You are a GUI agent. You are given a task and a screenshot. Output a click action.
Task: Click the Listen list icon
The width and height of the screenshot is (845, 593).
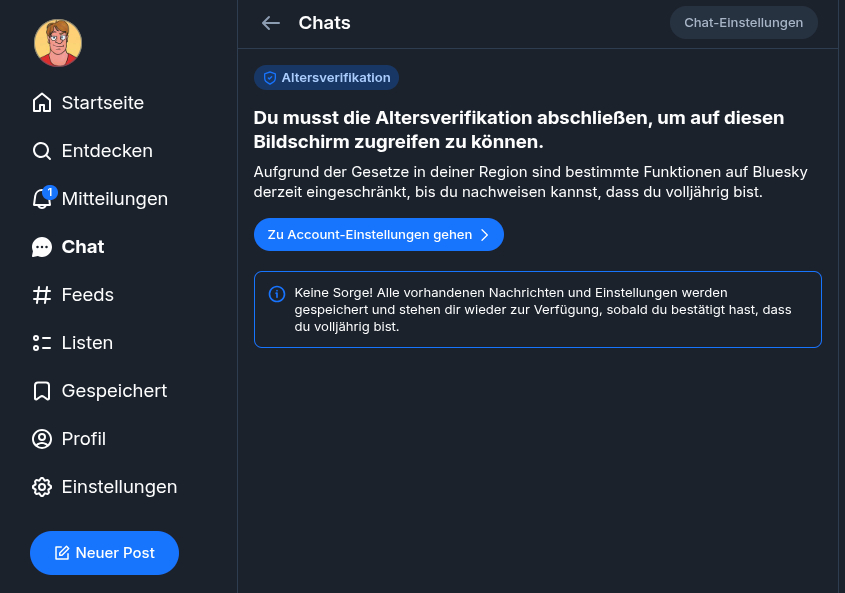(x=42, y=343)
